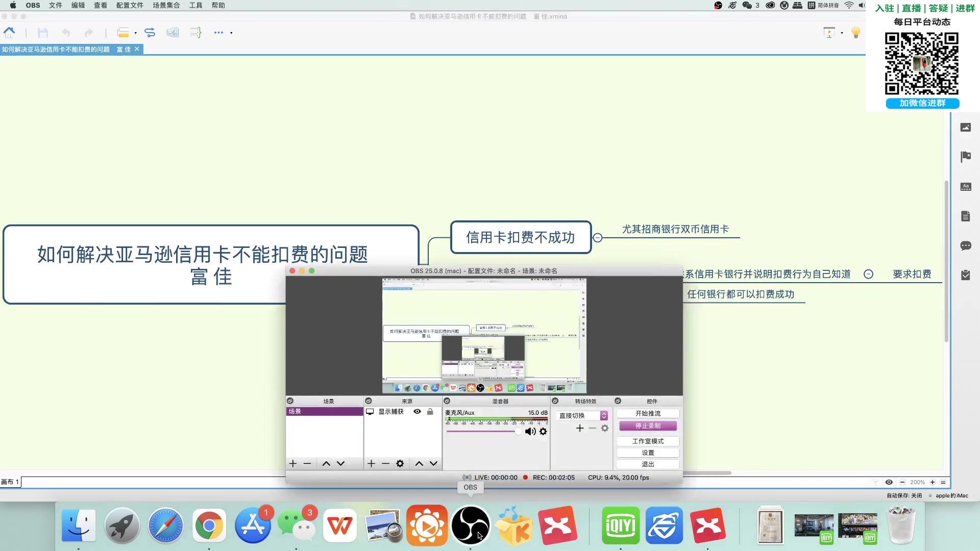
Task: Pop out the 控件 dock panel
Action: (618, 401)
